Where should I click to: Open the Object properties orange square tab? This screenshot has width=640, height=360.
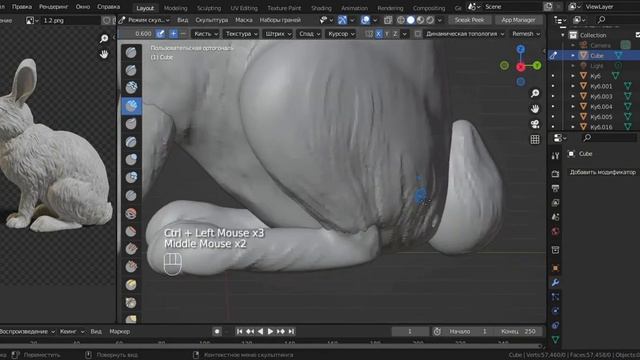pos(555,268)
